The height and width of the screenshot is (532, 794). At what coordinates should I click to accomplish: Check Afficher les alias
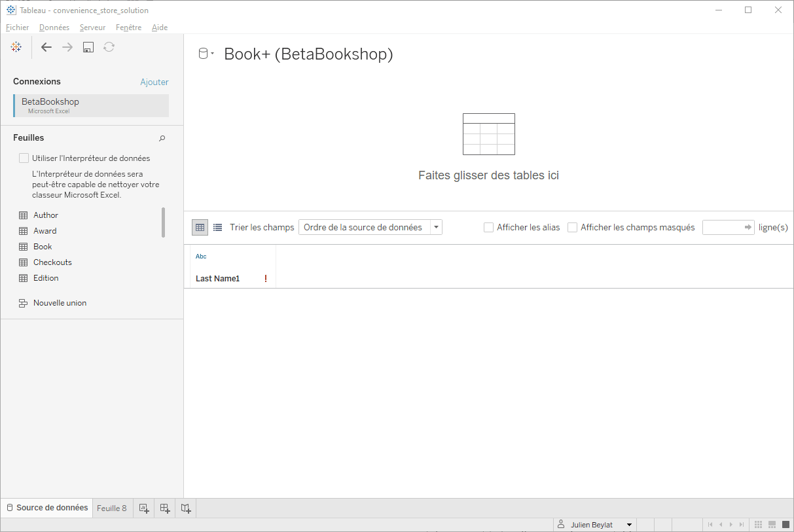point(488,227)
